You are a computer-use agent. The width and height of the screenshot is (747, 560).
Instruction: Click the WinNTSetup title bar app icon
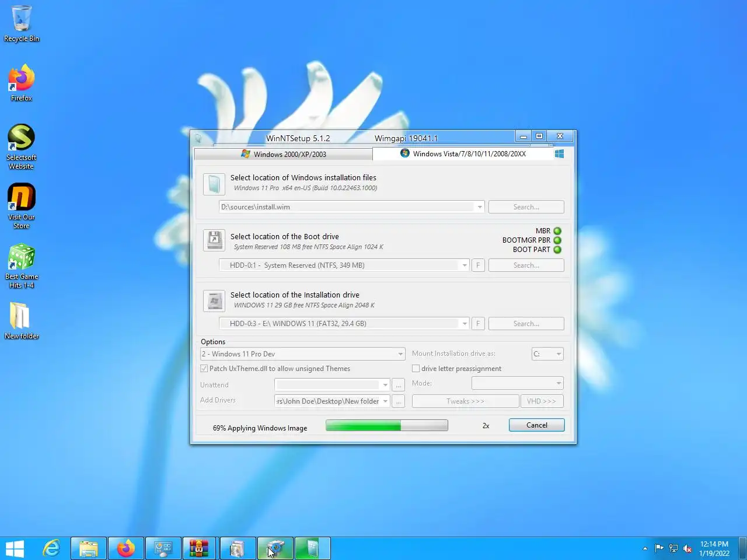click(198, 138)
